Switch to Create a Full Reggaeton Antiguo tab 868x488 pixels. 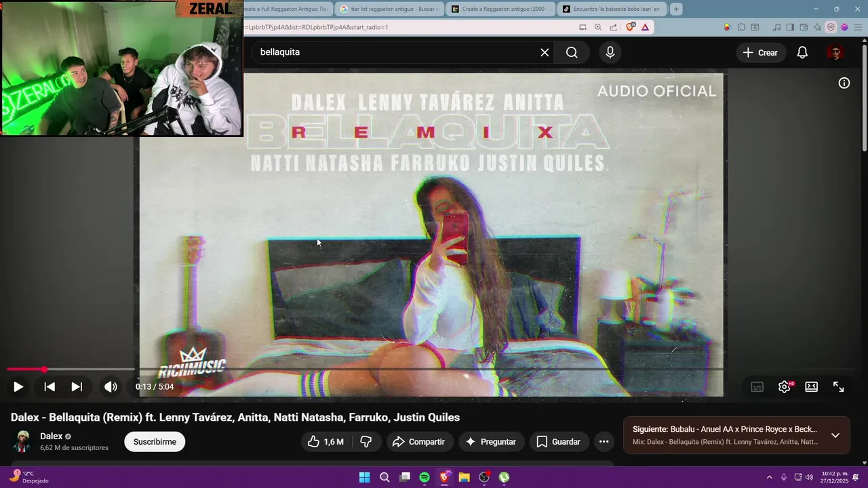[288, 9]
